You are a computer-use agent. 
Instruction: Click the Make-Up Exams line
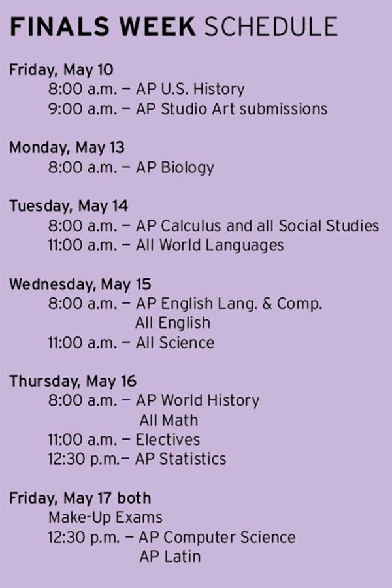click(105, 517)
